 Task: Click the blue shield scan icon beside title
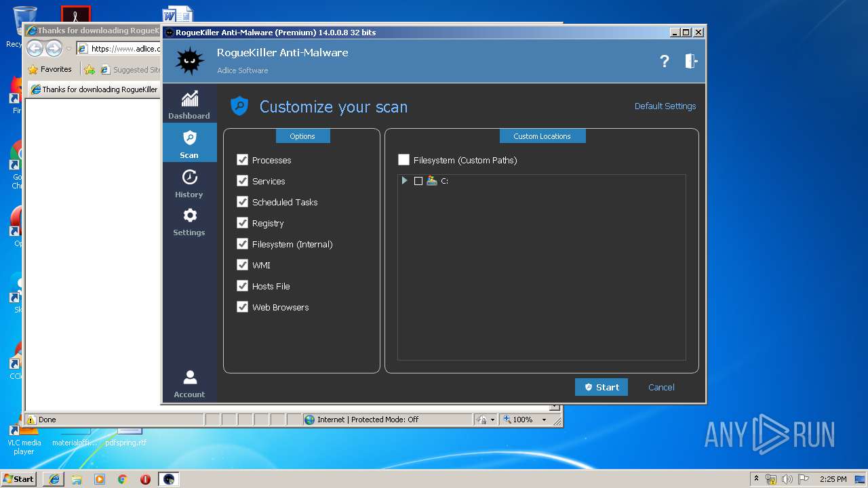pos(239,106)
